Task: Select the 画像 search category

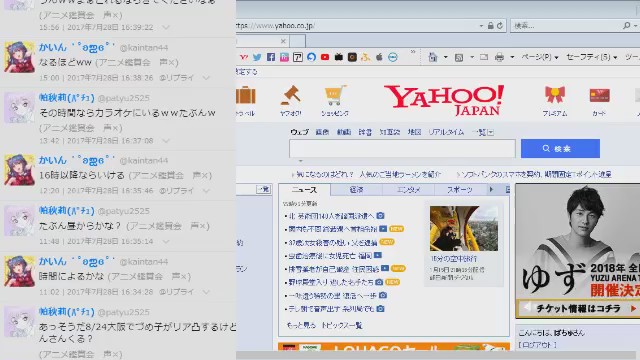Action: [322, 132]
